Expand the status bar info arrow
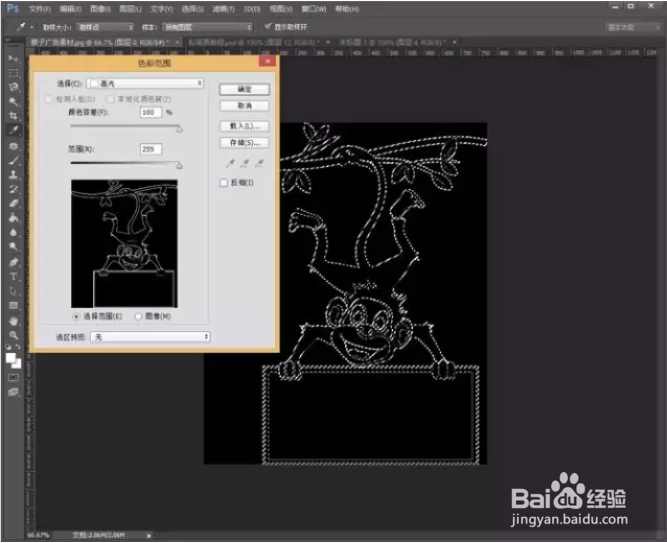667x543 pixels. coord(149,535)
